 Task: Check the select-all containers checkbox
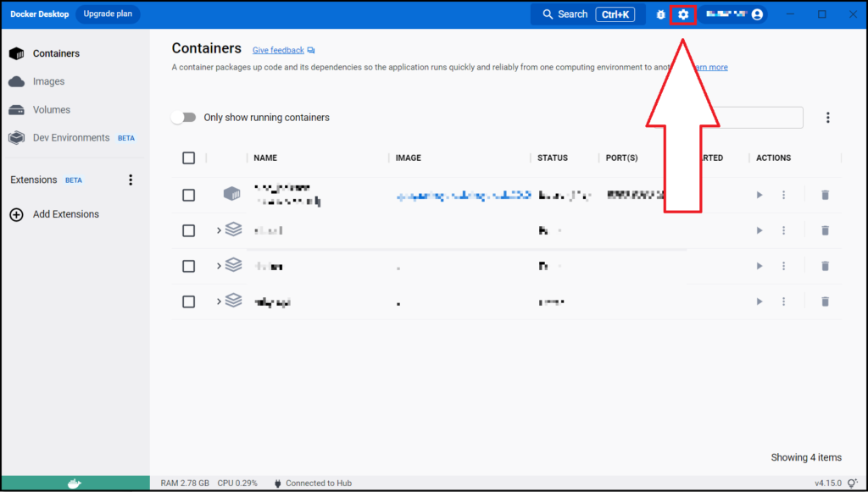click(188, 158)
